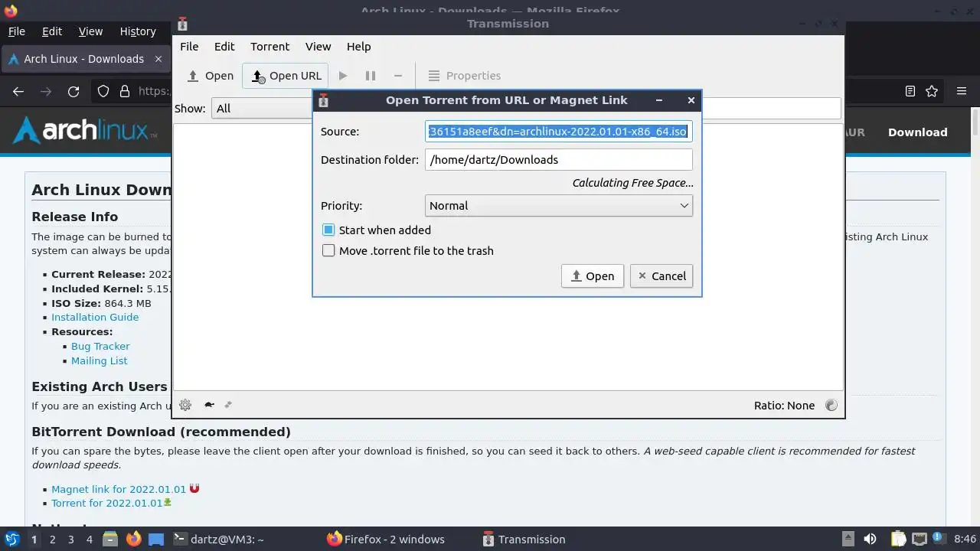Select the Arch Linux - Downloads tab
The width and height of the screenshot is (980, 551).
pyautogui.click(x=84, y=59)
